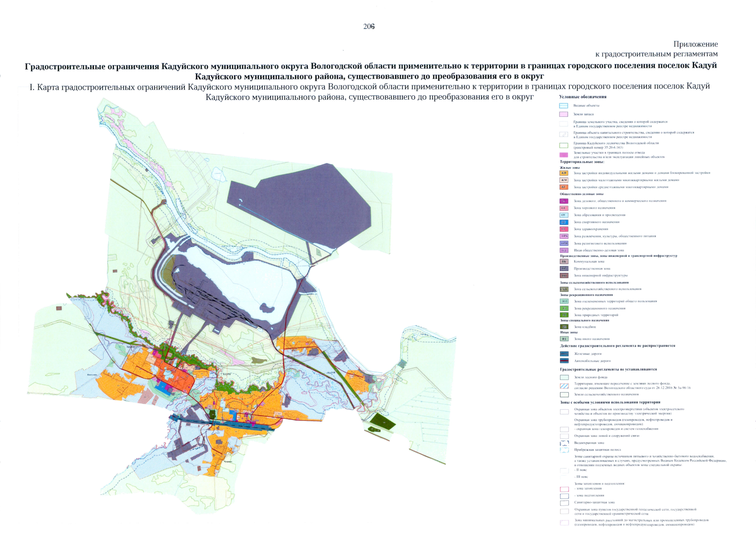Click the Водоохранная зона legend symbol
Screen dimensions: 756x535
pyautogui.click(x=564, y=443)
